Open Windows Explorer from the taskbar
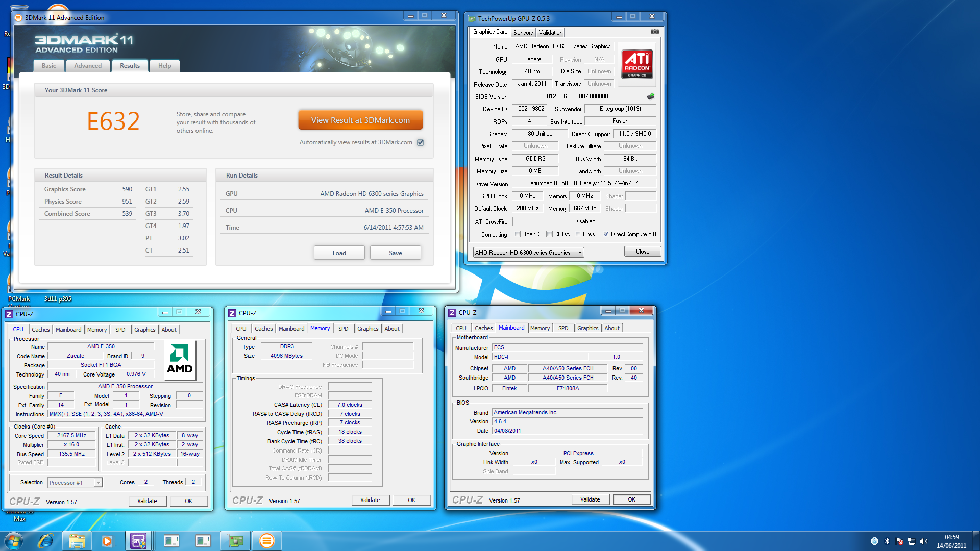This screenshot has height=551, width=980. (77, 541)
